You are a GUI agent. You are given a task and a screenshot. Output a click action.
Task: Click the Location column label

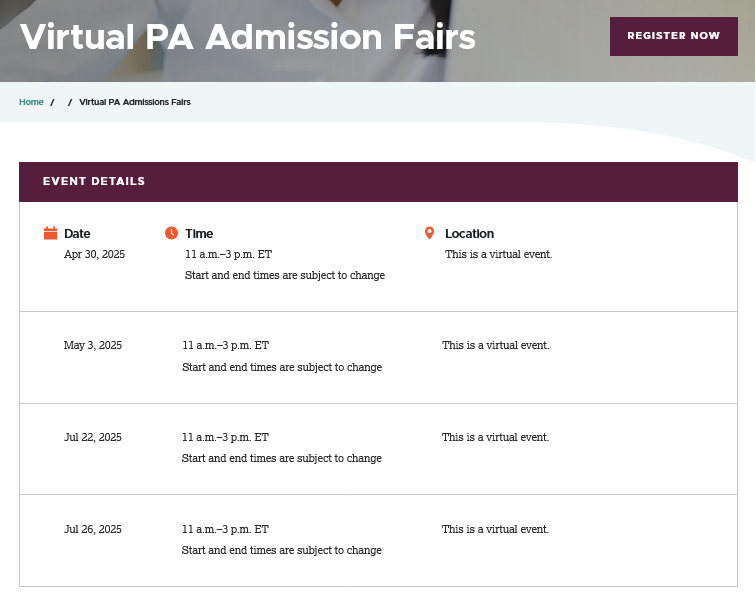[469, 234]
